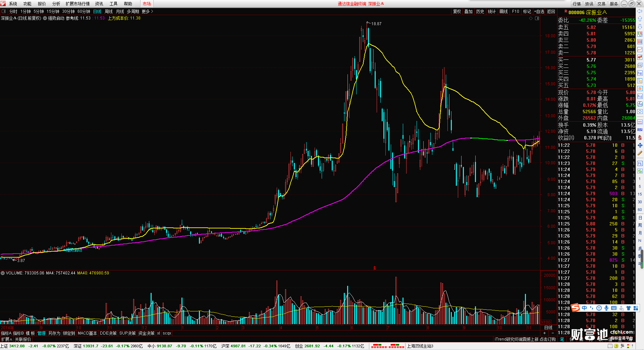Expand the 更多 periods dropdown
Viewport: 644px width, 350px height.
147,11
